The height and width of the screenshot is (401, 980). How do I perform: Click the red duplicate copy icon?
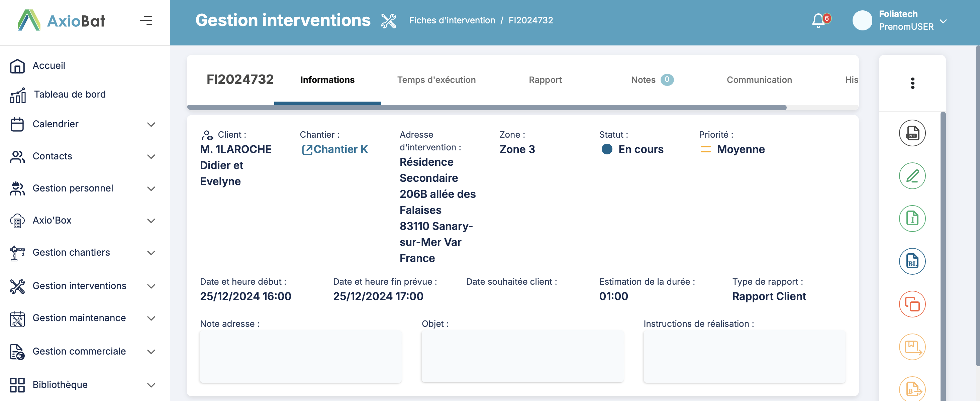click(912, 304)
